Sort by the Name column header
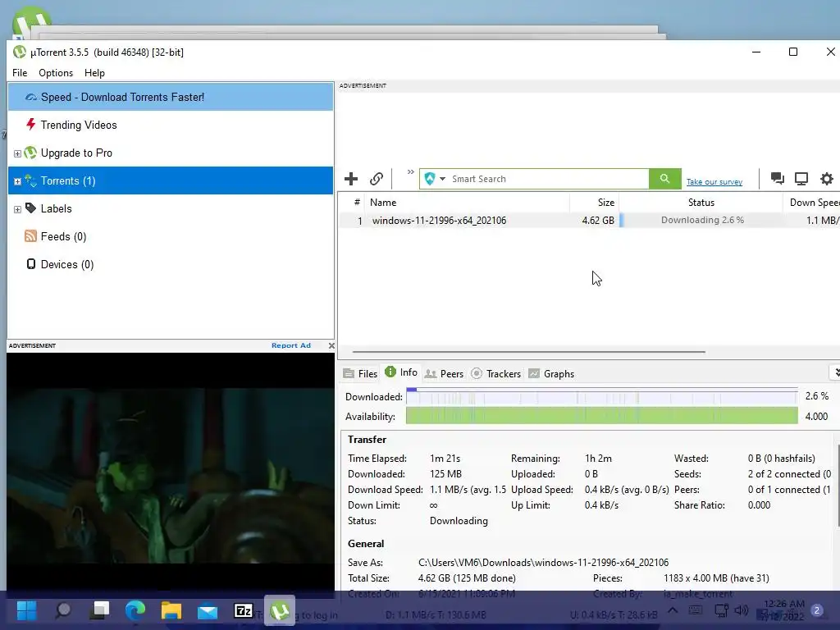 [x=467, y=203]
